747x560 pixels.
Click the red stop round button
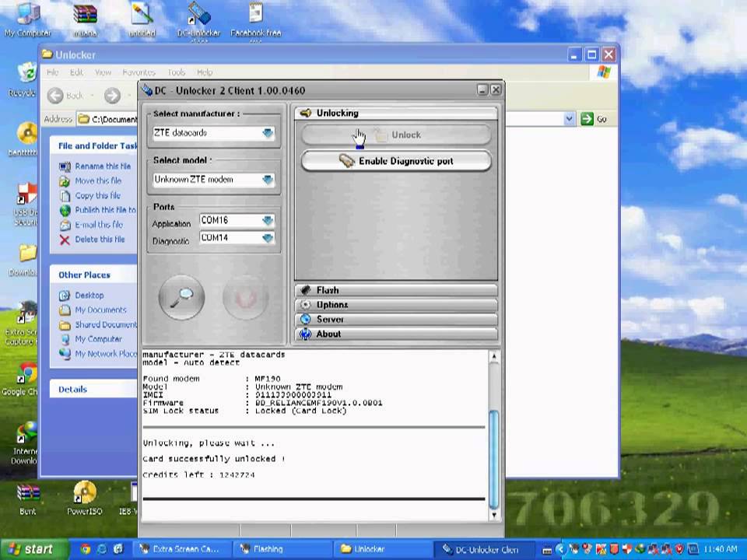coord(245,297)
